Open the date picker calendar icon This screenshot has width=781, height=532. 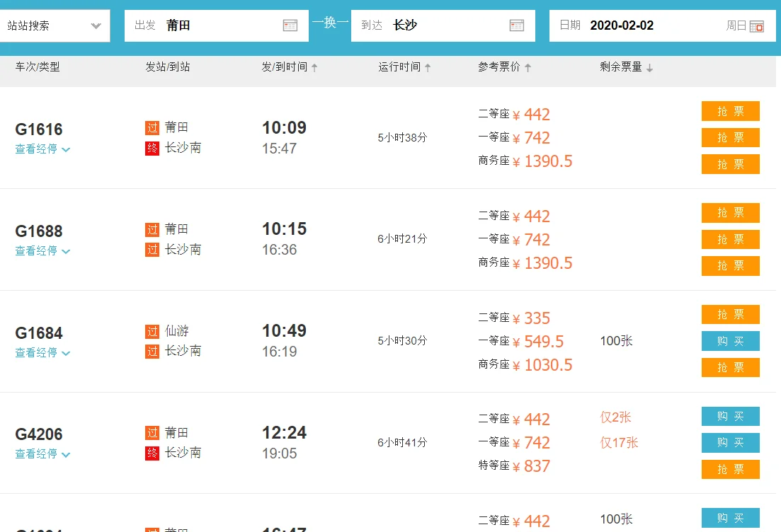(756, 26)
